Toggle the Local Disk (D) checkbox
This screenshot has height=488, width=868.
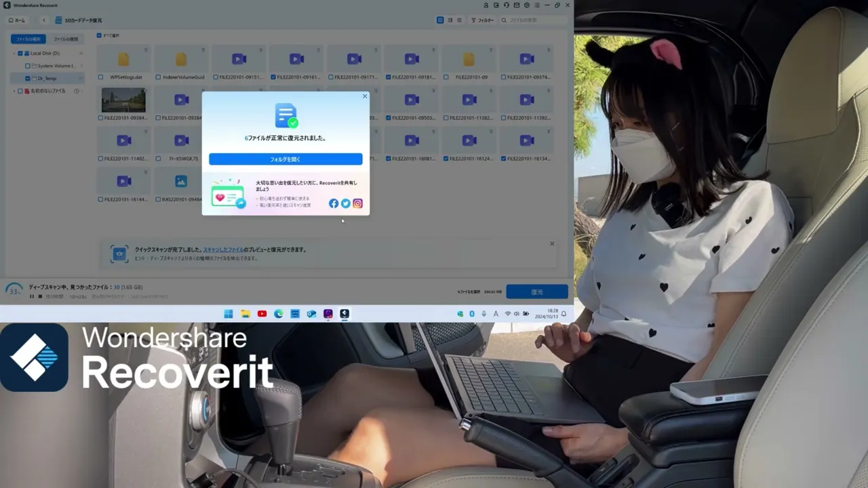click(20, 54)
